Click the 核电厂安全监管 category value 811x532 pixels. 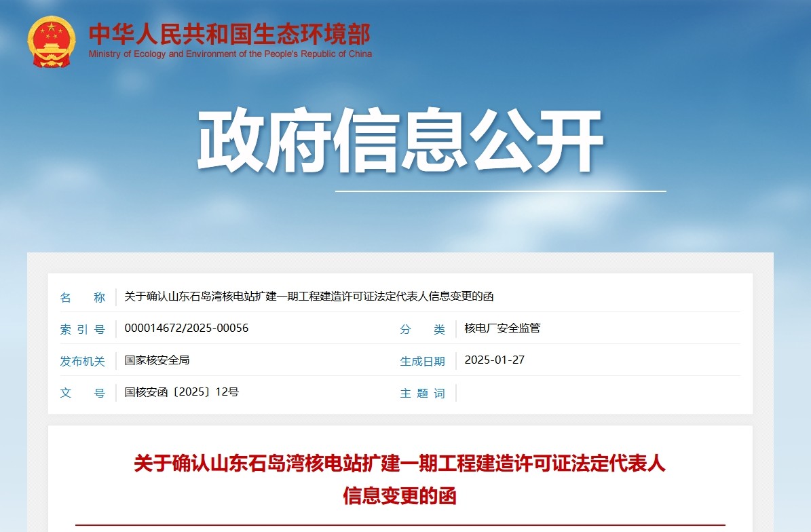[502, 328]
